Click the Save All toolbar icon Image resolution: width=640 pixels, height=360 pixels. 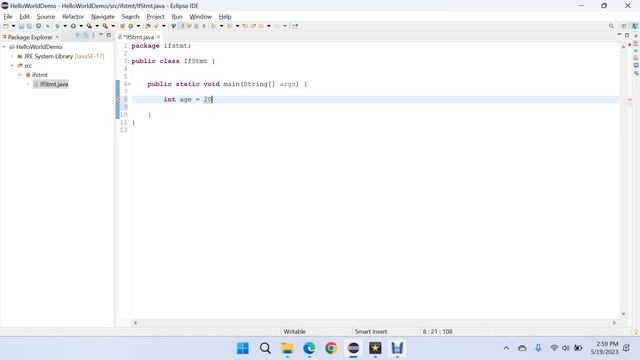(x=29, y=26)
